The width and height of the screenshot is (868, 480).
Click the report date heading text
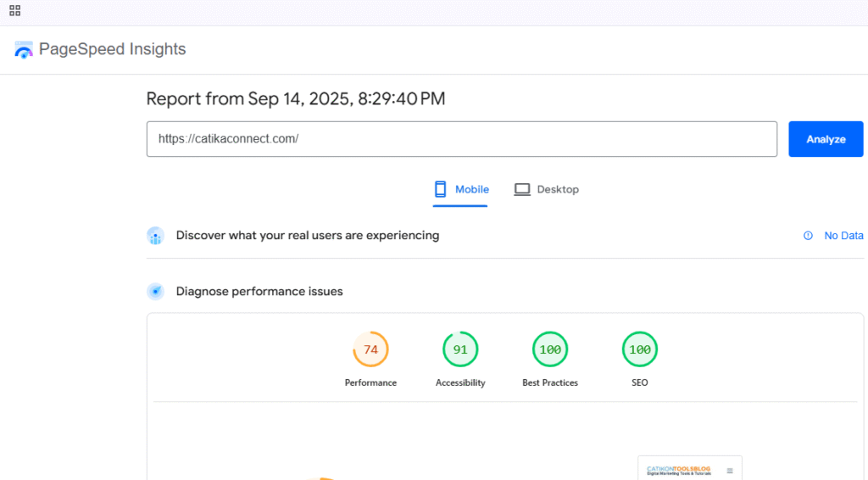tap(295, 98)
